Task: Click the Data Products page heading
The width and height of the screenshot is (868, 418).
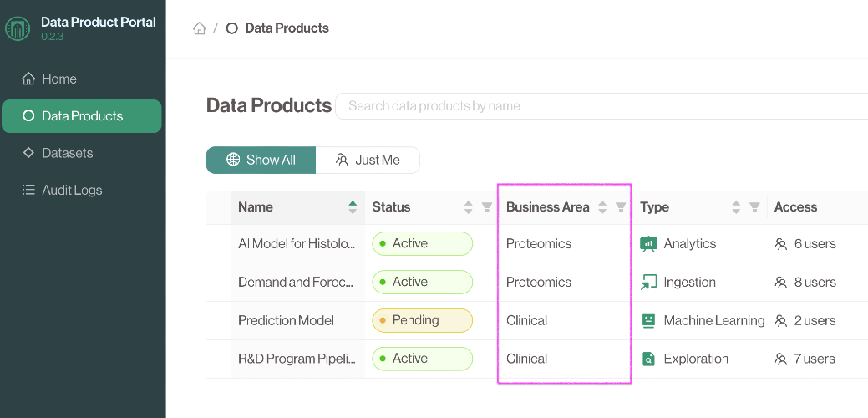Action: tap(269, 105)
